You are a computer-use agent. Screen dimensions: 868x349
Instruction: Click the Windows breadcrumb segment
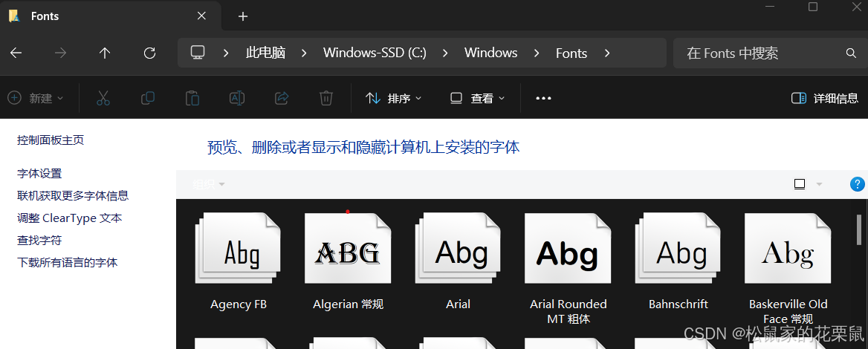pyautogui.click(x=491, y=53)
